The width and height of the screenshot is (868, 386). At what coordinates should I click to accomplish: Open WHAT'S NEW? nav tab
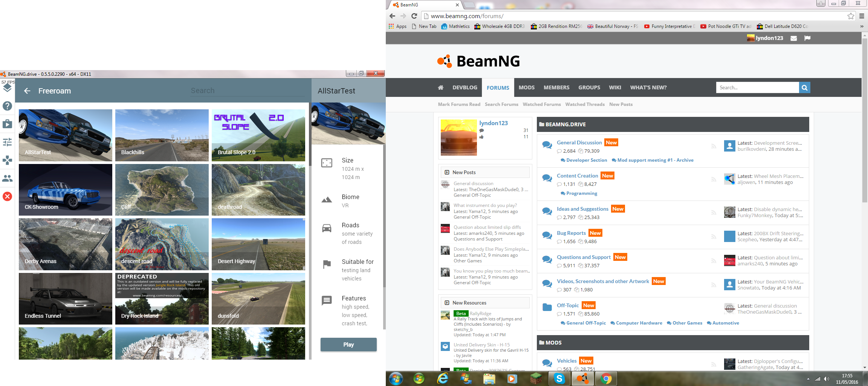(x=648, y=87)
